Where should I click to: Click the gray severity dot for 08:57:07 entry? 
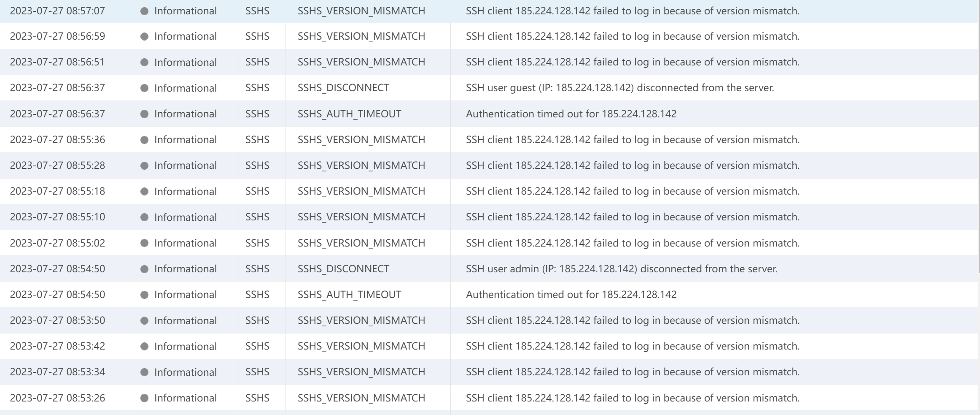coord(144,11)
